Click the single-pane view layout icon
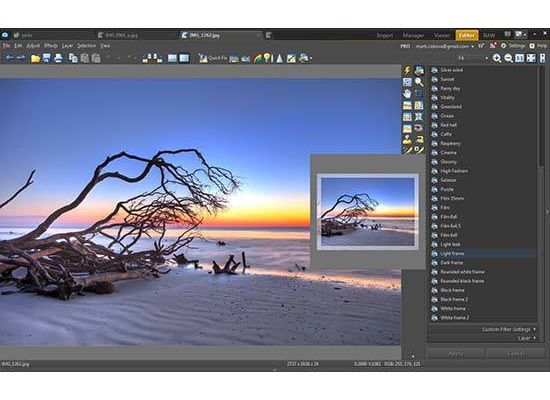550x400 pixels. (172, 58)
